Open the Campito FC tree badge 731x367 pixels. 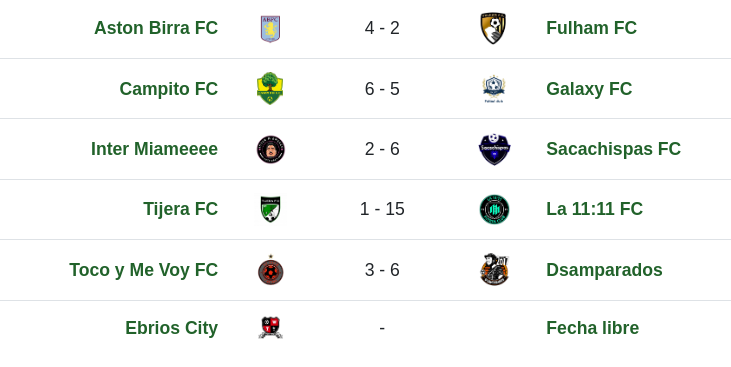[x=270, y=88]
